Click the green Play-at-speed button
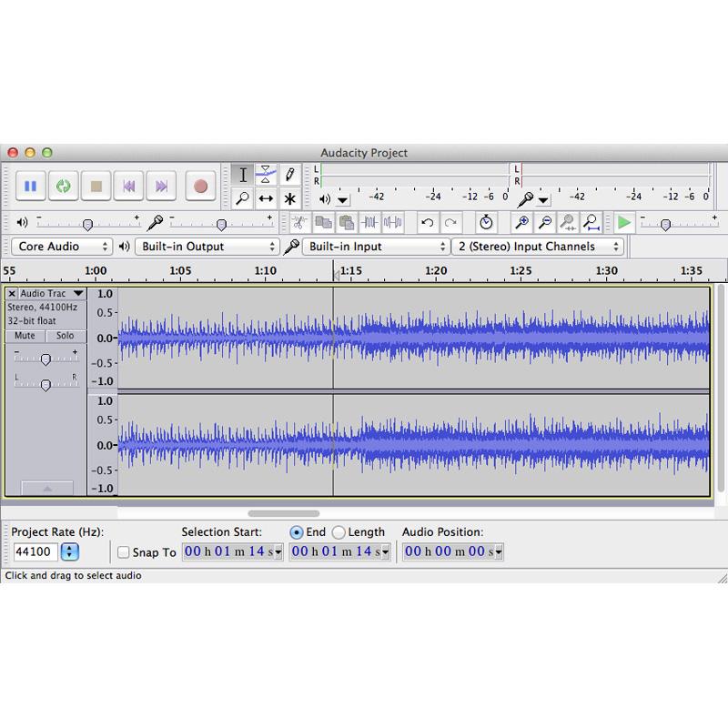The height and width of the screenshot is (728, 728). coord(624,223)
